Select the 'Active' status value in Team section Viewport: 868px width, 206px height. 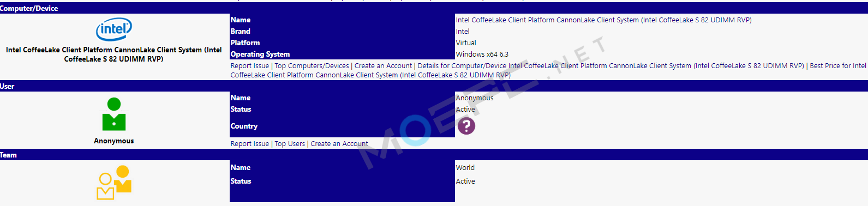coord(465,181)
